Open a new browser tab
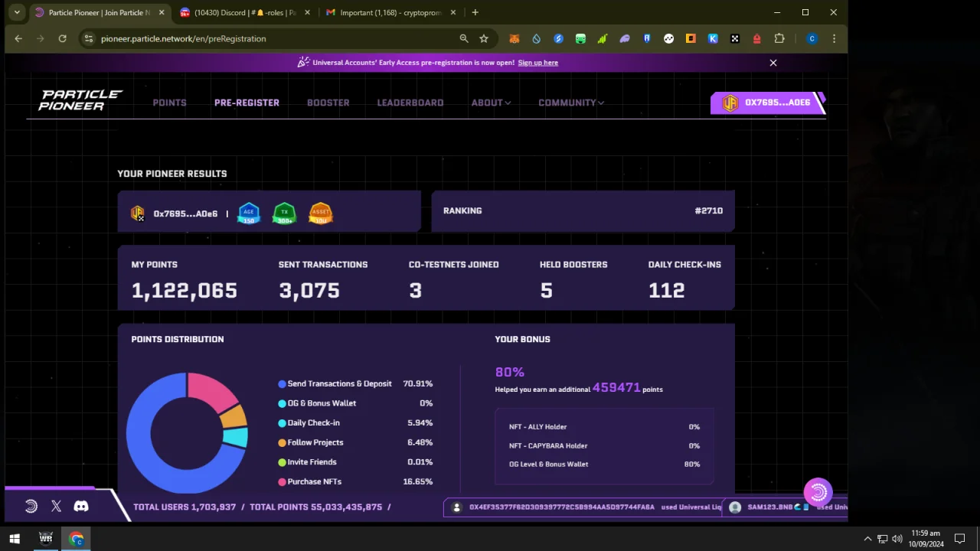 click(475, 12)
